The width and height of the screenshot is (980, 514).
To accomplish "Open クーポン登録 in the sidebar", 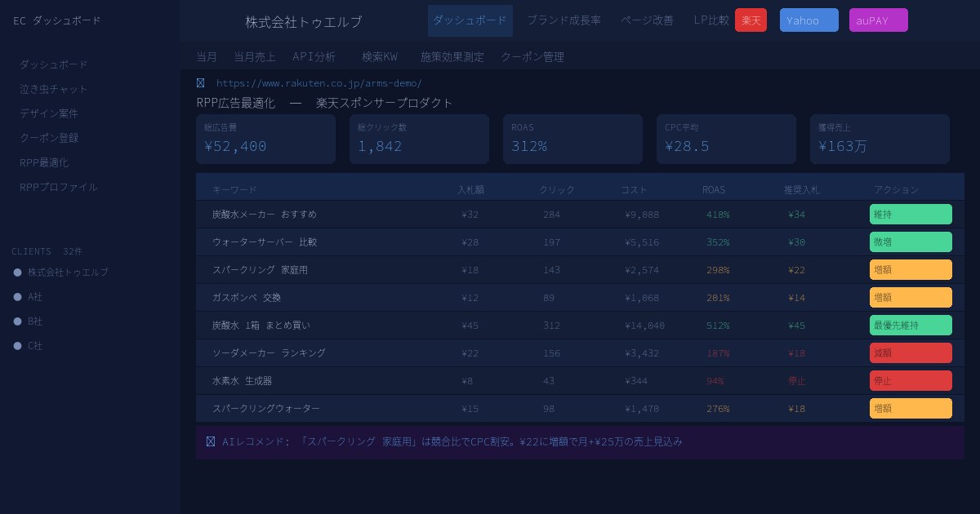I will (x=49, y=138).
